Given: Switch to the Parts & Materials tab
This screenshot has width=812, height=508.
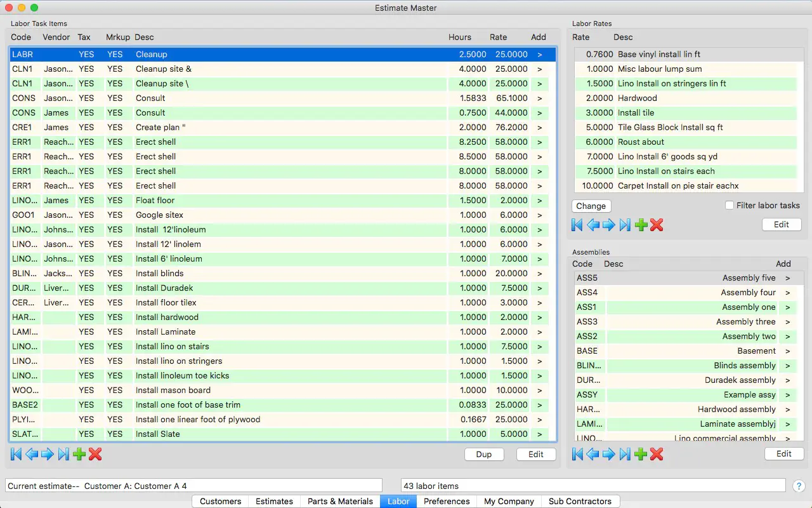Looking at the screenshot, I should click(x=340, y=501).
